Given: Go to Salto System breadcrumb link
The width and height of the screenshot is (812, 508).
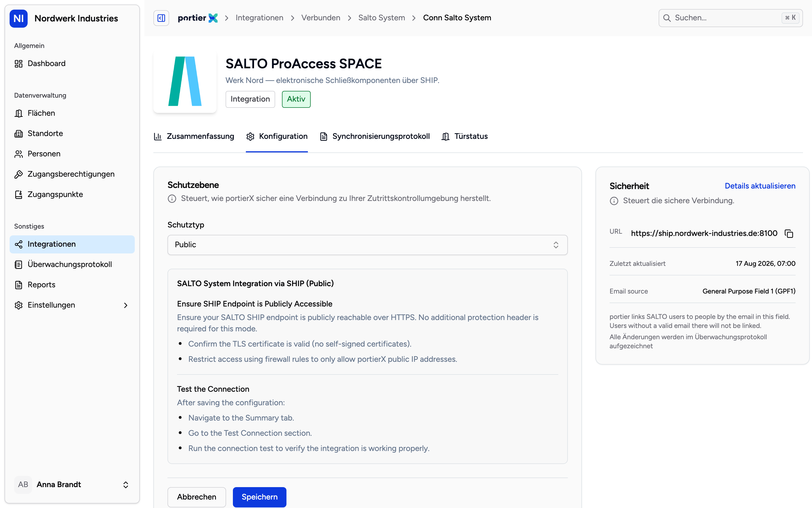Looking at the screenshot, I should coord(381,18).
